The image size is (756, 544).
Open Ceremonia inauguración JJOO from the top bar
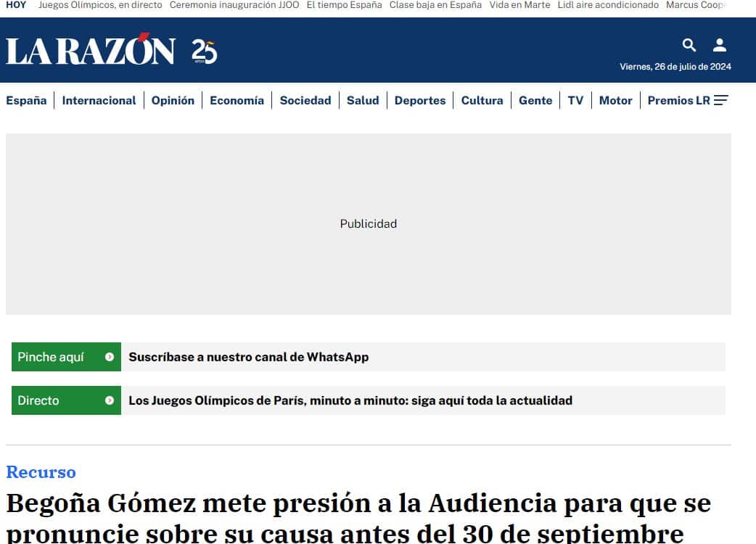[233, 4]
